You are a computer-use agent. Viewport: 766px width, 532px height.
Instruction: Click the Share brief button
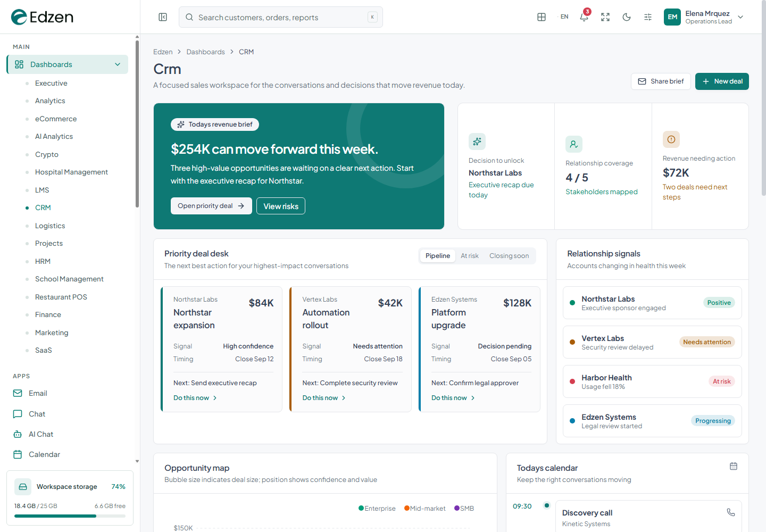pyautogui.click(x=661, y=81)
